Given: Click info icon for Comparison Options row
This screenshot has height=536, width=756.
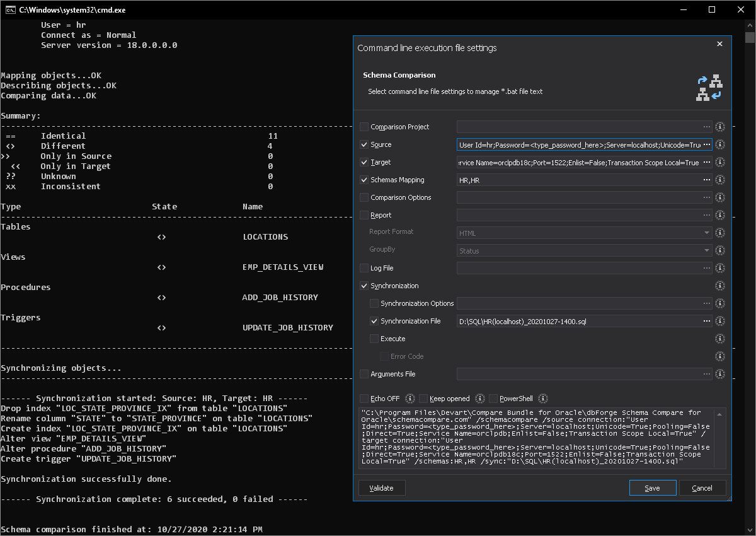Looking at the screenshot, I should pos(720,197).
